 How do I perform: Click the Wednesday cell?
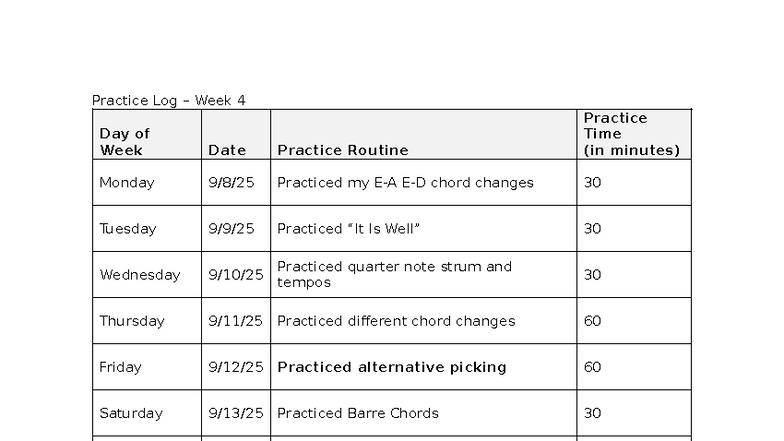140,275
